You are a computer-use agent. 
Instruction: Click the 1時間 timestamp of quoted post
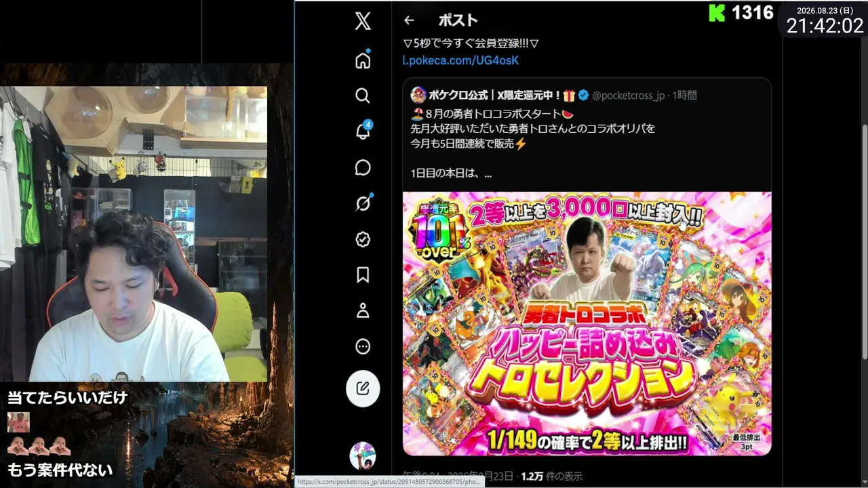pyautogui.click(x=685, y=96)
